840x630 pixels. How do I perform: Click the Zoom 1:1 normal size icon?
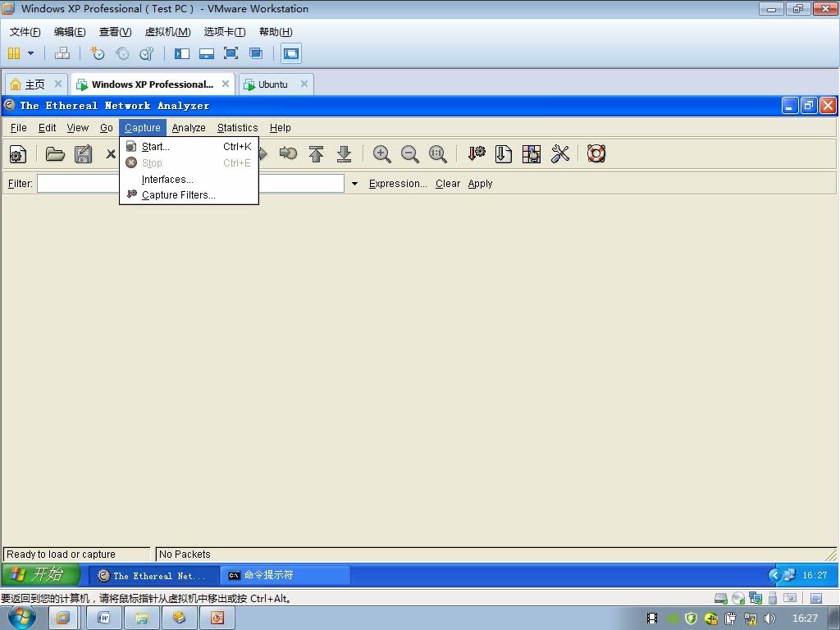438,153
